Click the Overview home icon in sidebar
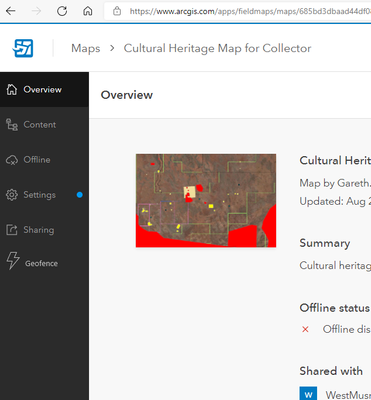Screen dimensions: 371x400 [x=12, y=89]
